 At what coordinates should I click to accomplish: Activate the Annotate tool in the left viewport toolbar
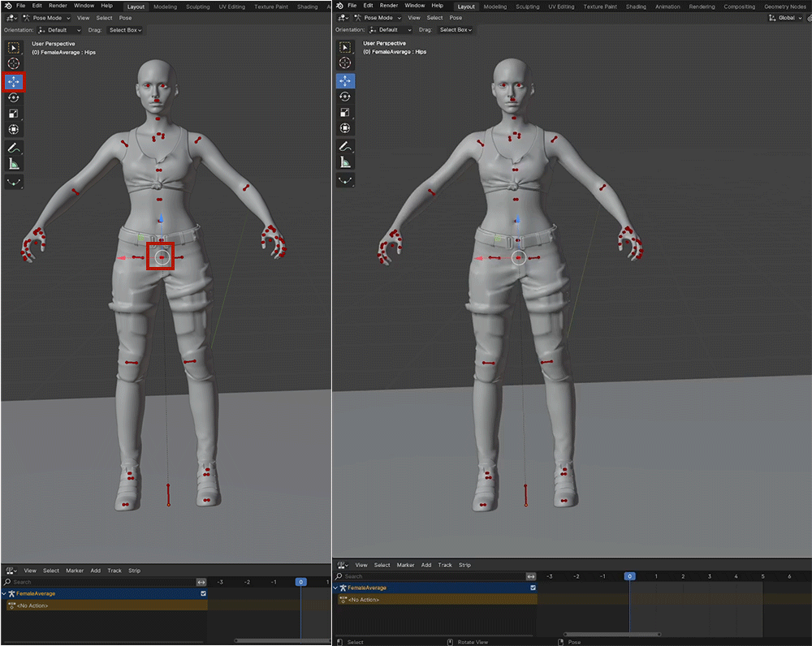(14, 148)
